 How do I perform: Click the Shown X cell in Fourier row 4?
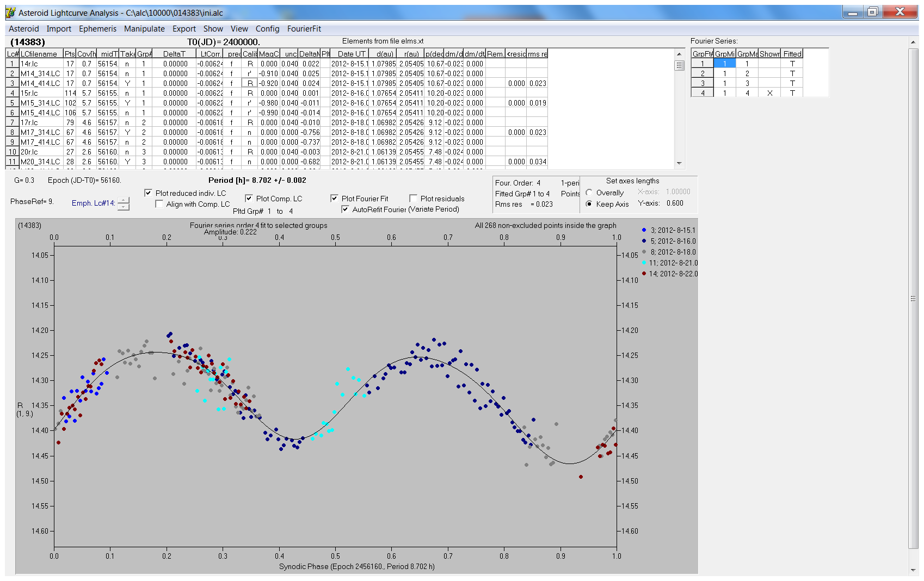point(769,93)
